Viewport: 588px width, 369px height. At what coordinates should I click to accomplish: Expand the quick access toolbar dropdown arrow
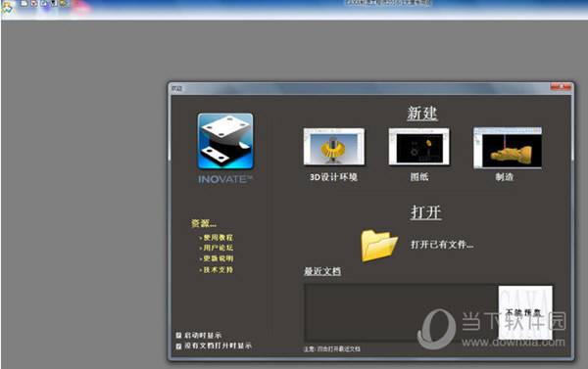click(77, 3)
